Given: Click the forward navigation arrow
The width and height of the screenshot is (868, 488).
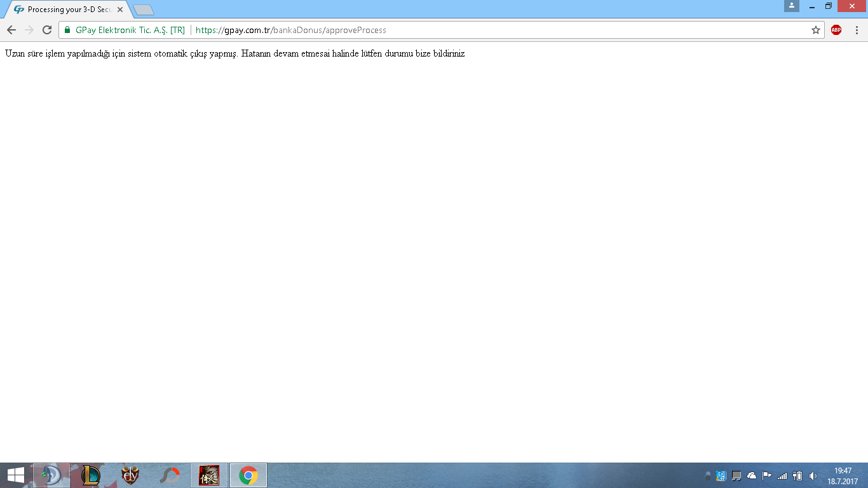Looking at the screenshot, I should 29,30.
